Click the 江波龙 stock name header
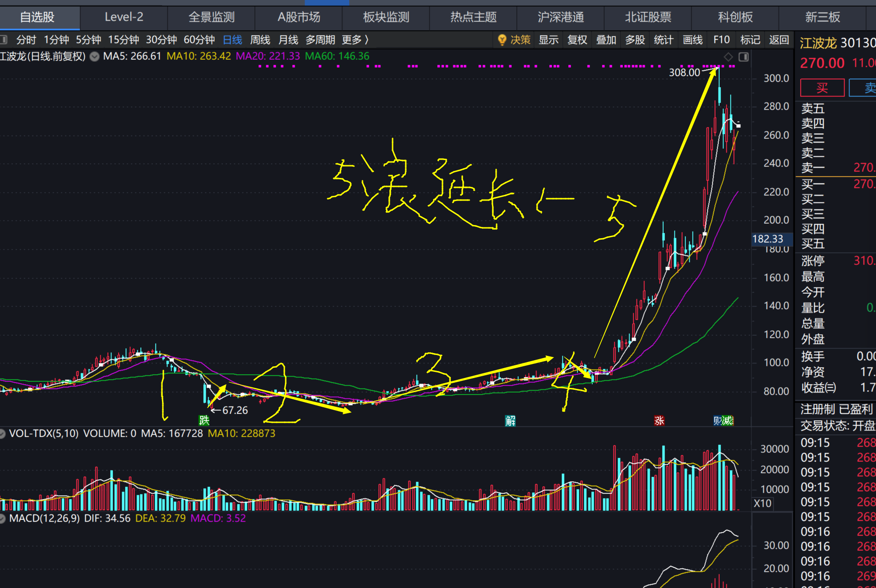This screenshot has width=876, height=588. [818, 43]
